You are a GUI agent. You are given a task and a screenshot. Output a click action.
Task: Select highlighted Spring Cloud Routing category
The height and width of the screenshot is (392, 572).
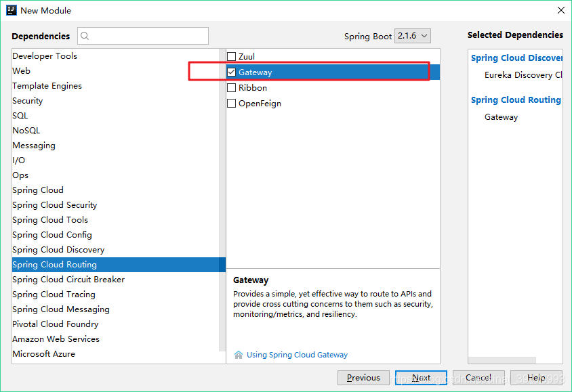[x=119, y=265]
